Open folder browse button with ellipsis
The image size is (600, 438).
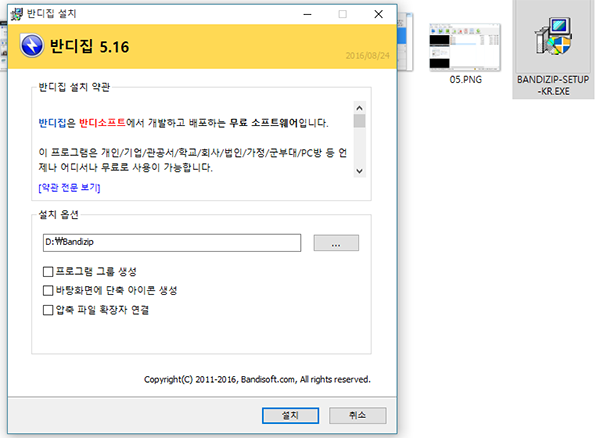(x=336, y=243)
